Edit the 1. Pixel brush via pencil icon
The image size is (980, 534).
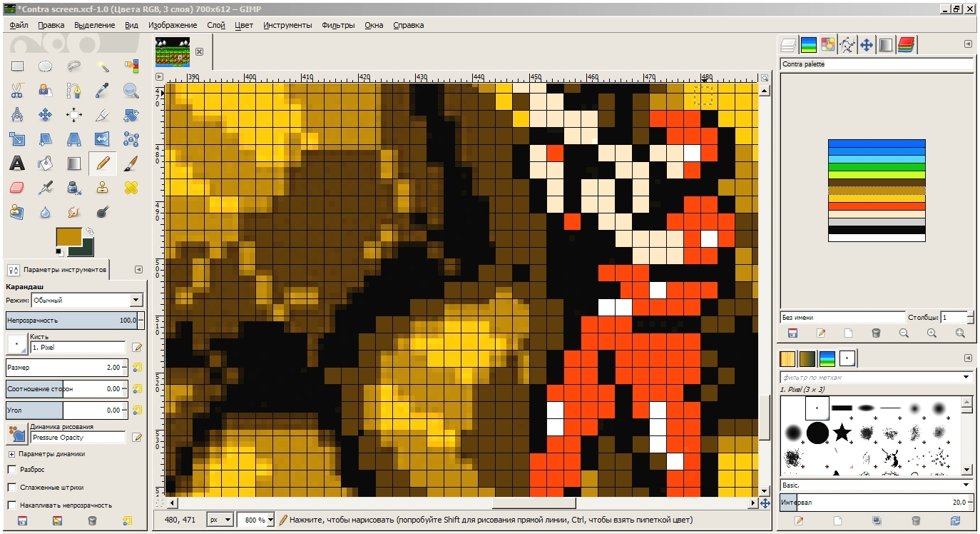tap(137, 348)
